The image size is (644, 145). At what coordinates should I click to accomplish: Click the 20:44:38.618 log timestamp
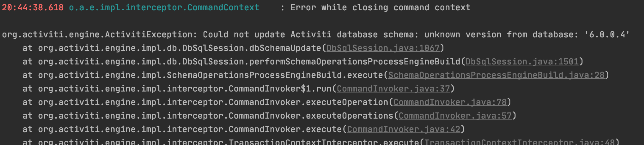(33, 7)
